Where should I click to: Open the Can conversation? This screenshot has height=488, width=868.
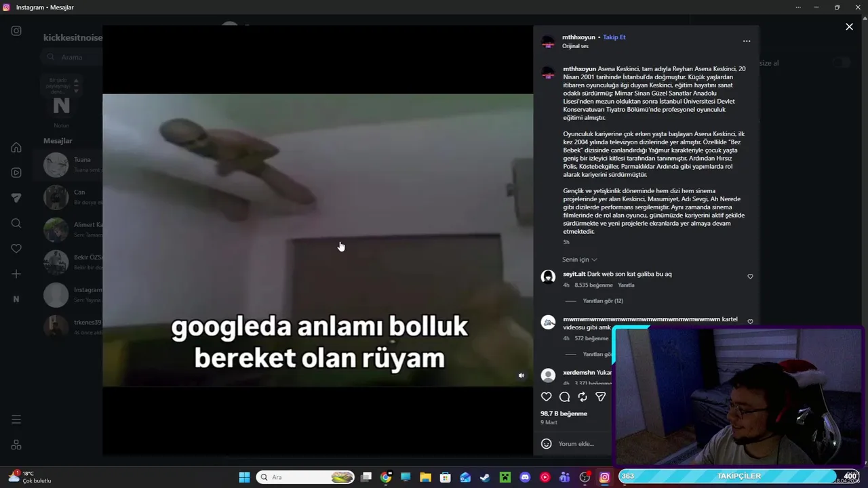pos(68,197)
